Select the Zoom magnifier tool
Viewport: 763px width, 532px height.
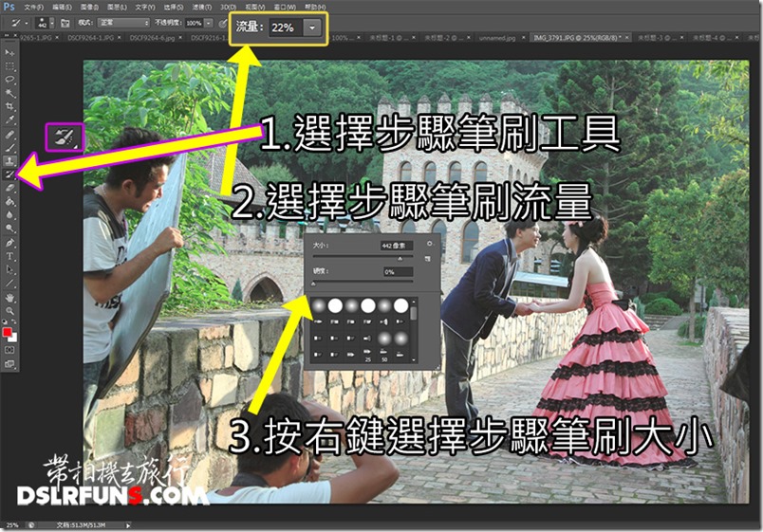click(9, 310)
